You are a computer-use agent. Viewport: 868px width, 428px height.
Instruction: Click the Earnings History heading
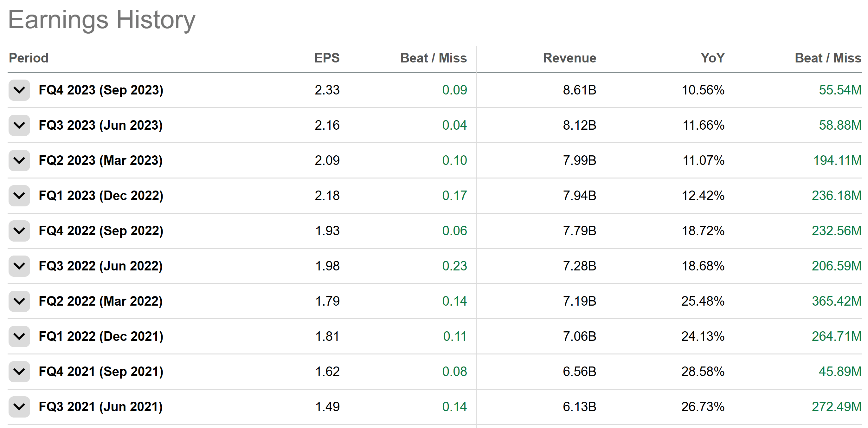tap(101, 20)
